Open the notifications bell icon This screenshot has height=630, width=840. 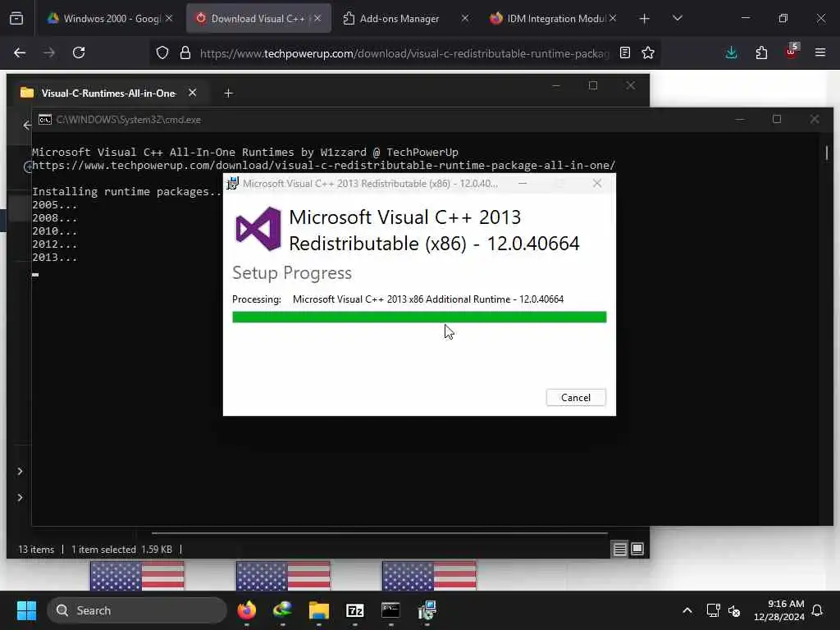click(817, 610)
